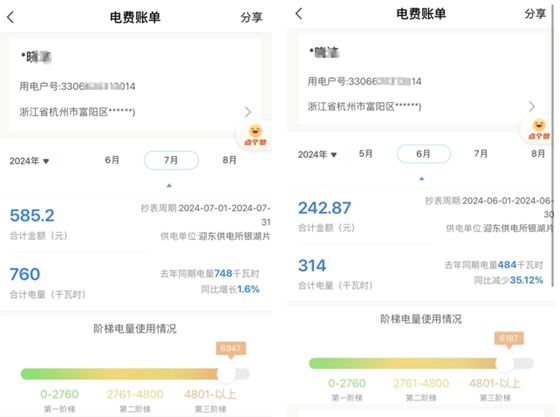Viewport: 560px width, 417px height.
Task: Tap 分享 share on the left bill
Action: tap(251, 17)
